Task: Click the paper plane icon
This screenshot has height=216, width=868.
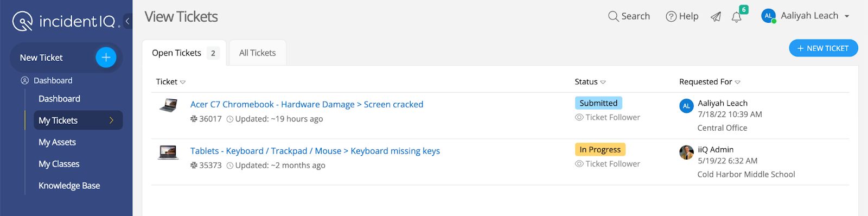Action: [716, 17]
